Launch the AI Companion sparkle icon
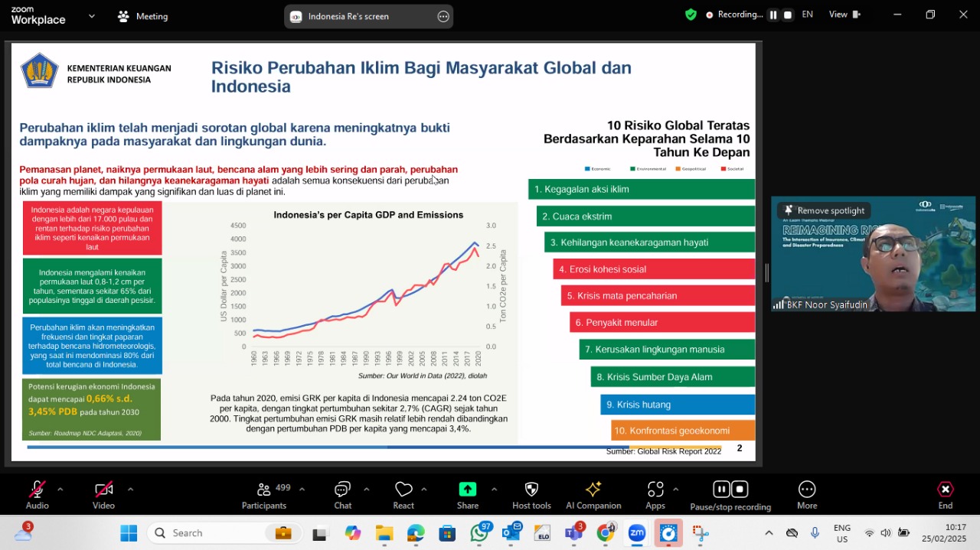The height and width of the screenshot is (550, 980). (x=593, y=490)
